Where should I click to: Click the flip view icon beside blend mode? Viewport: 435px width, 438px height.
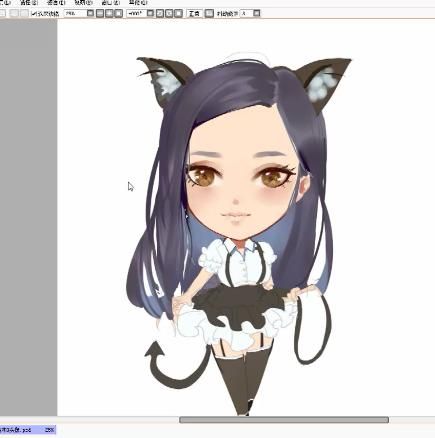[209, 13]
